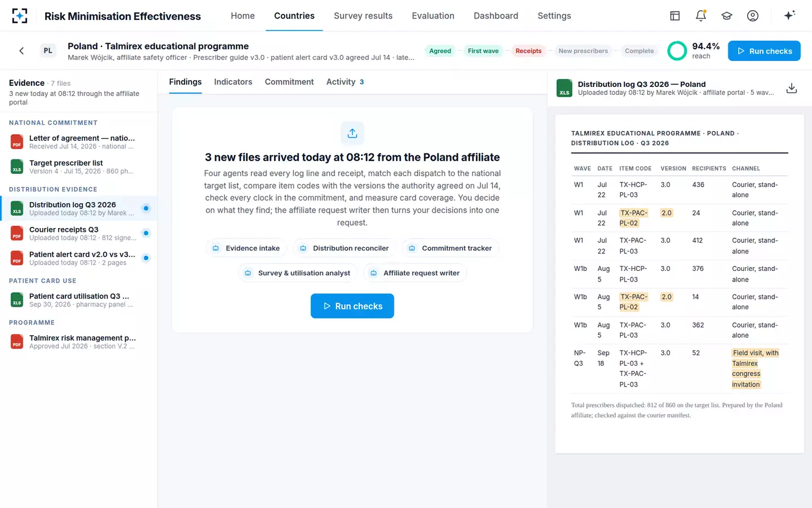Click the graduation cap learning icon
The width and height of the screenshot is (812, 508).
[727, 16]
